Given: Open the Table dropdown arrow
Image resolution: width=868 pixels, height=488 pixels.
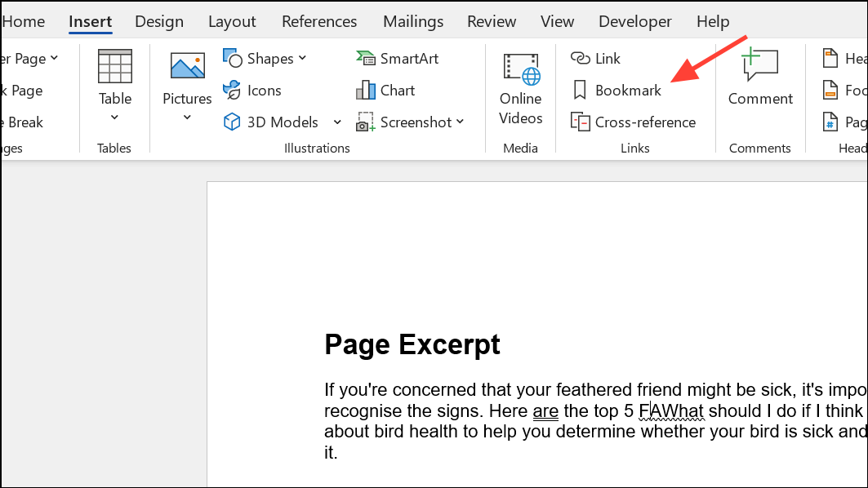Looking at the screenshot, I should pyautogui.click(x=114, y=118).
